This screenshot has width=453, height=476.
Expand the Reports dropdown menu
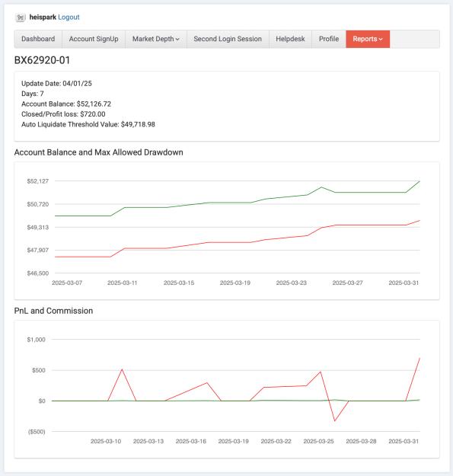point(368,39)
